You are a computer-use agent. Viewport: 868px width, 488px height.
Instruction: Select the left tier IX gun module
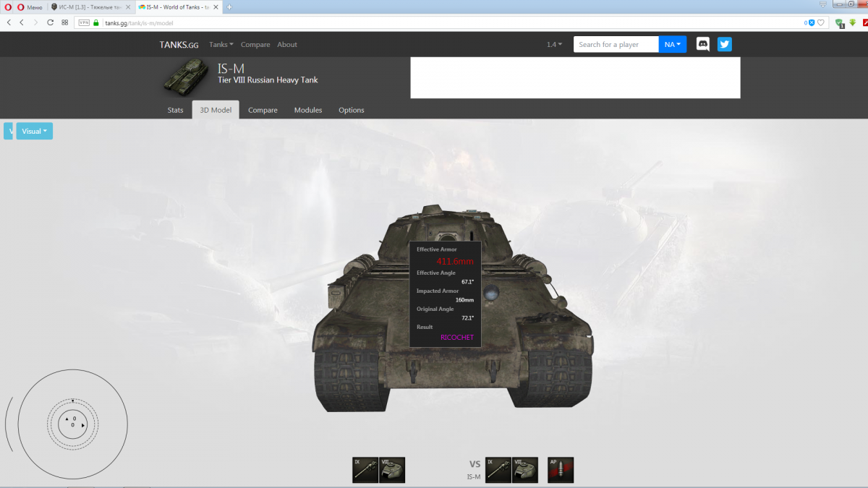click(x=365, y=470)
